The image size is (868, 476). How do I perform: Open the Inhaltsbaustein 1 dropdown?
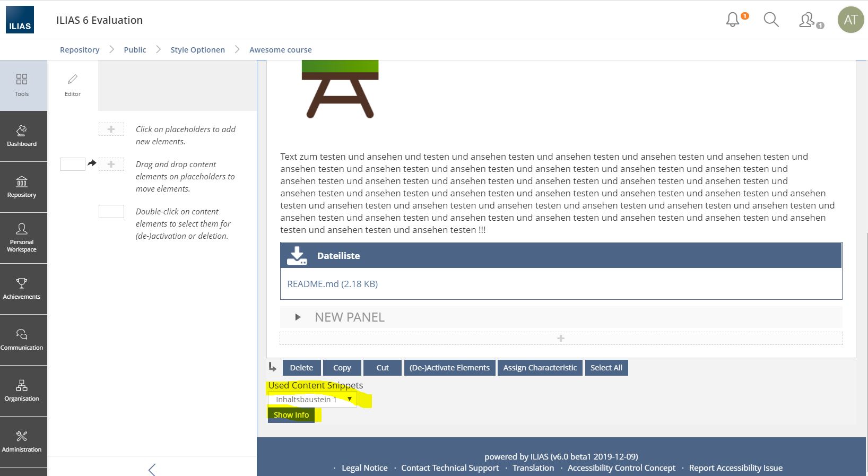[313, 400]
